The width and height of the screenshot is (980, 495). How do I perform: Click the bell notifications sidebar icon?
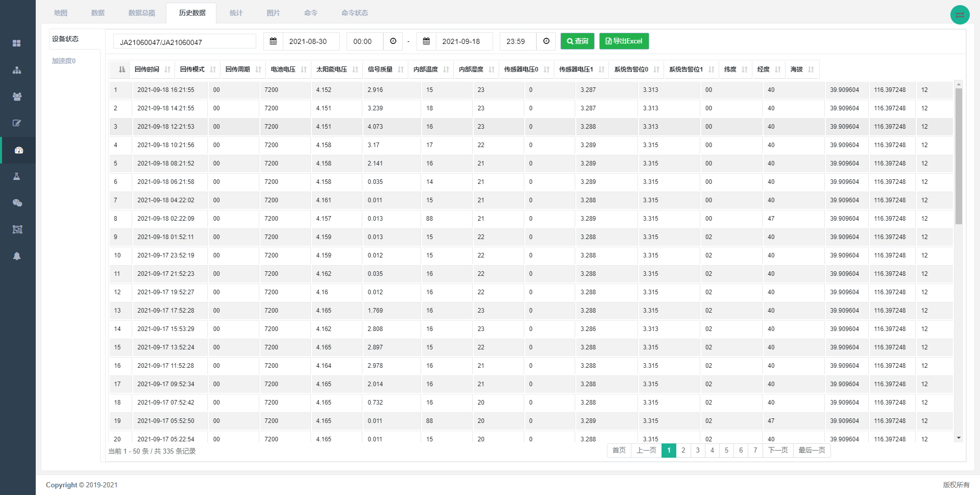pyautogui.click(x=17, y=256)
